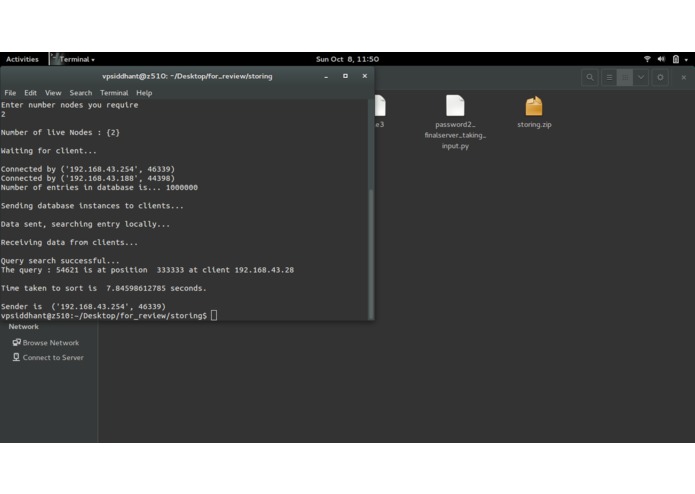Click the search icon in Files window
Screen dimensions: 695x494
click(x=590, y=78)
